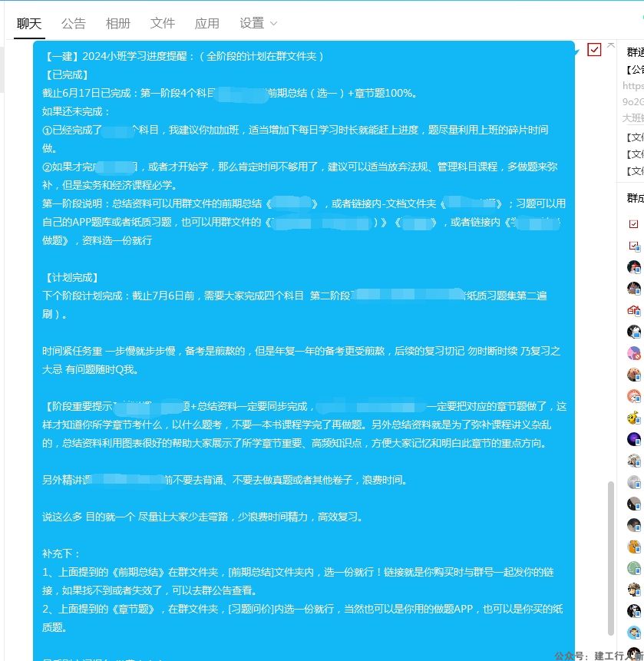
Task: Select the red checkmark member avatar with phone badge
Action: (634, 246)
